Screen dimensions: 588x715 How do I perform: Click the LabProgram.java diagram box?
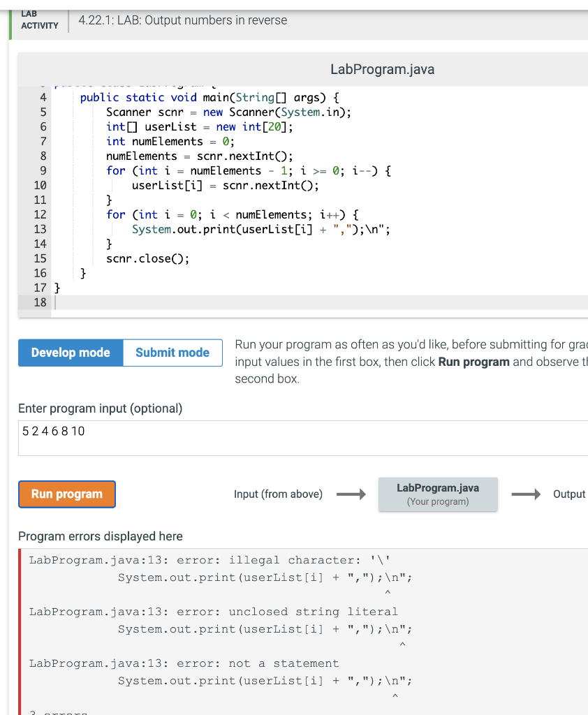[438, 494]
